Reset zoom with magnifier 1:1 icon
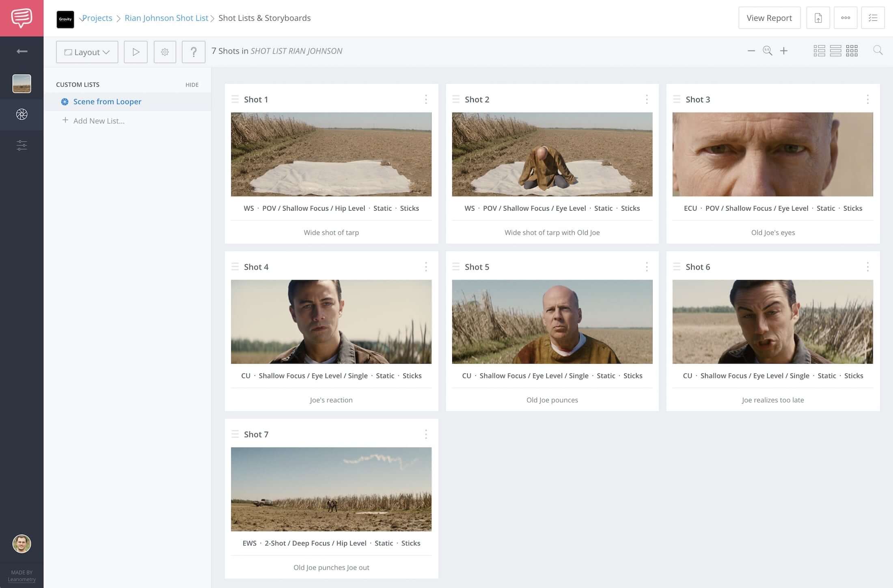 click(x=767, y=51)
